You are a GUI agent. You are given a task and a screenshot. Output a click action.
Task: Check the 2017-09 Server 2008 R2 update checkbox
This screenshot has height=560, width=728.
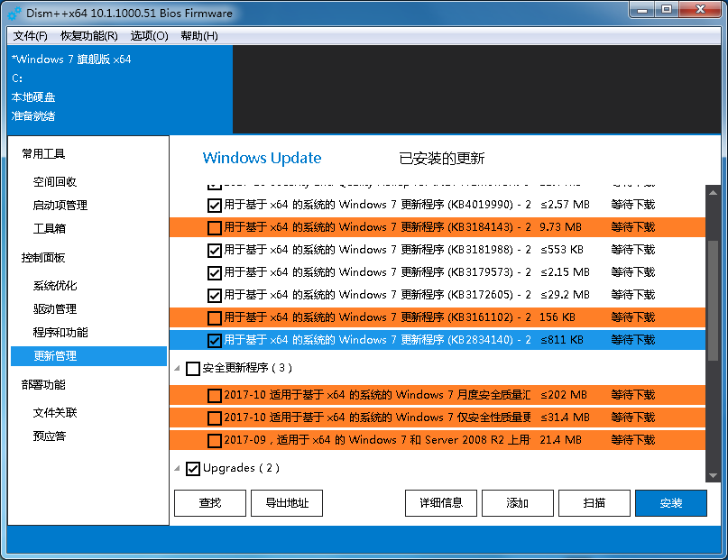coord(214,441)
